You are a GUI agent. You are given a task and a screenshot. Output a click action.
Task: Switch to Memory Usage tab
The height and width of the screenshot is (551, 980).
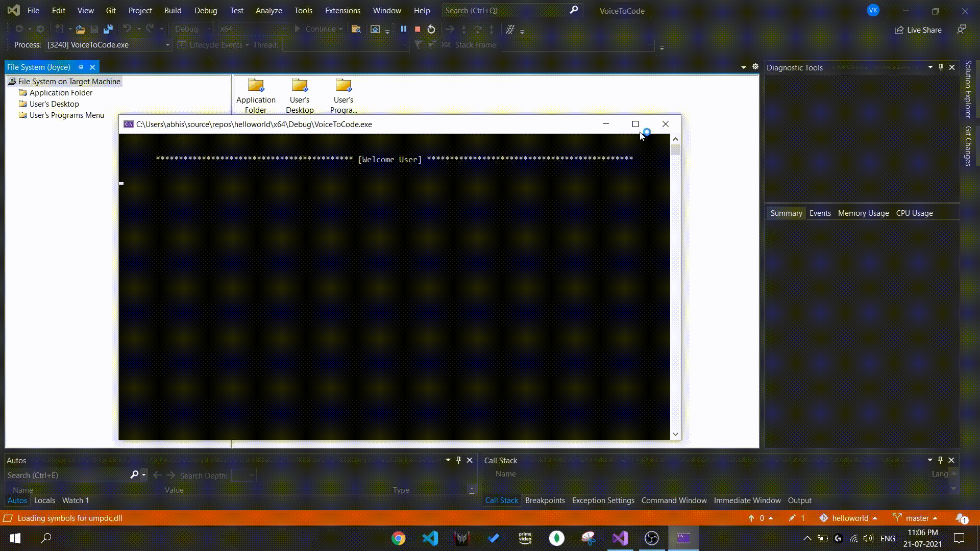[864, 213]
